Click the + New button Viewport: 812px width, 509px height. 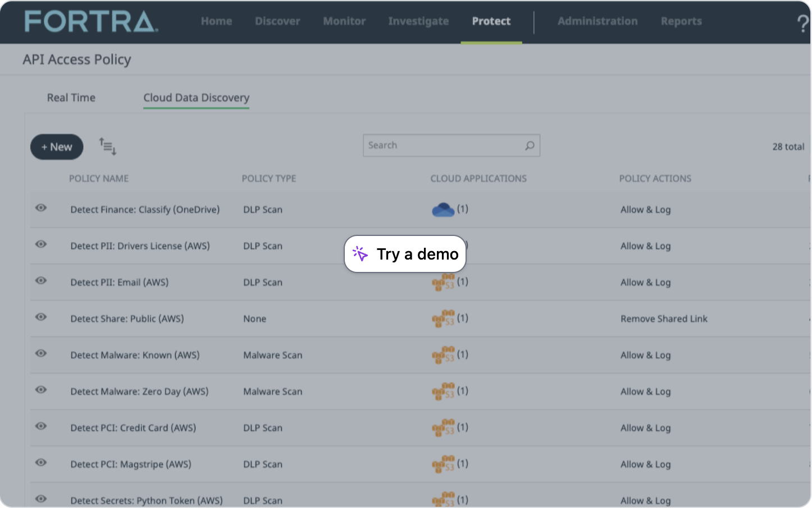coord(57,147)
